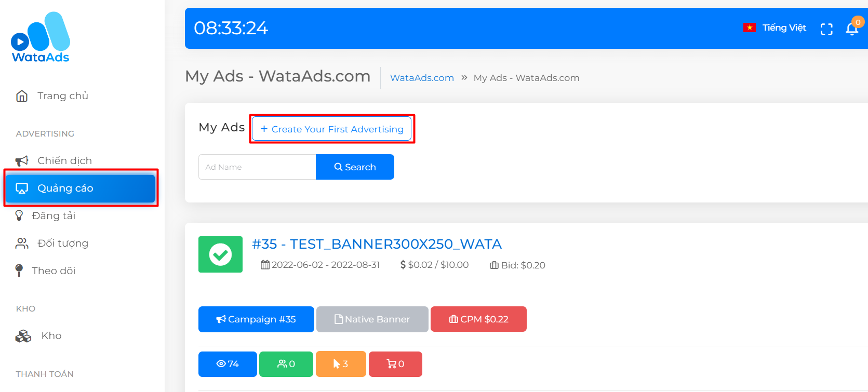This screenshot has width=868, height=392.
Task: Click Create Your First Advertising button
Action: [x=332, y=129]
